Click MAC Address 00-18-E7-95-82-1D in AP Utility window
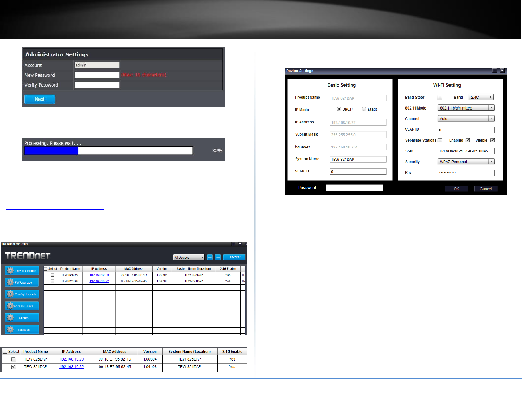The height and width of the screenshot is (412, 532). [134, 275]
